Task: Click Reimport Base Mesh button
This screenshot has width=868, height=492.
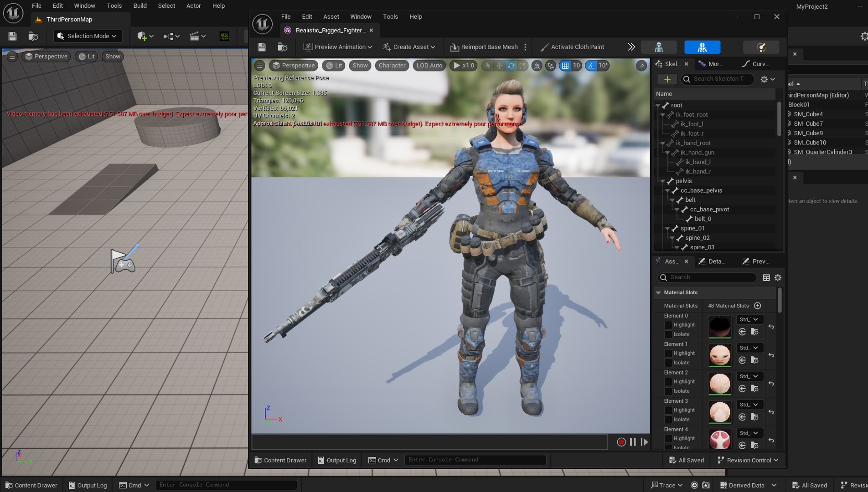Action: [x=484, y=47]
